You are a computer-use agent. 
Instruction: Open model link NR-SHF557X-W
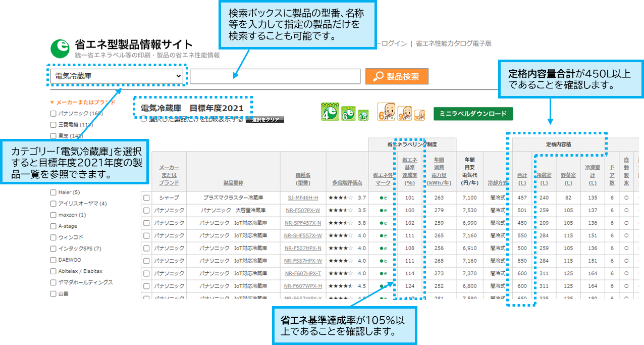pos(303,236)
